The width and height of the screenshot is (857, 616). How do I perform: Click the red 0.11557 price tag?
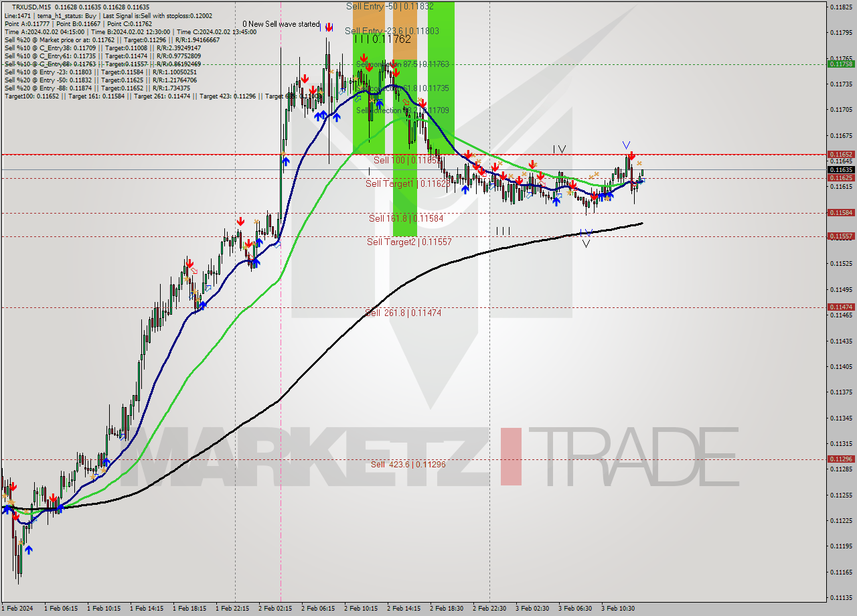(841, 236)
